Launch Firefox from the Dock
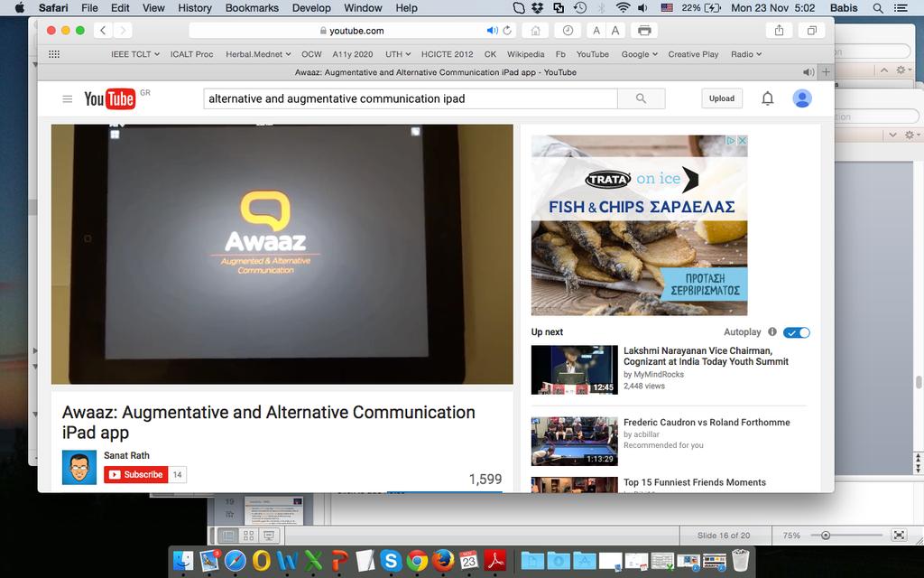The image size is (924, 578). coord(443,560)
